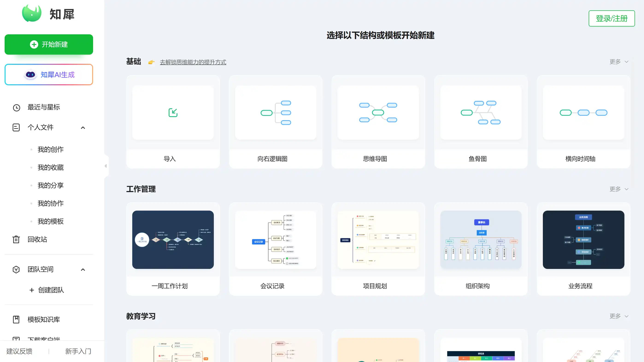Expand 更多 in the 教育学习 section
644x362 pixels.
point(619,316)
